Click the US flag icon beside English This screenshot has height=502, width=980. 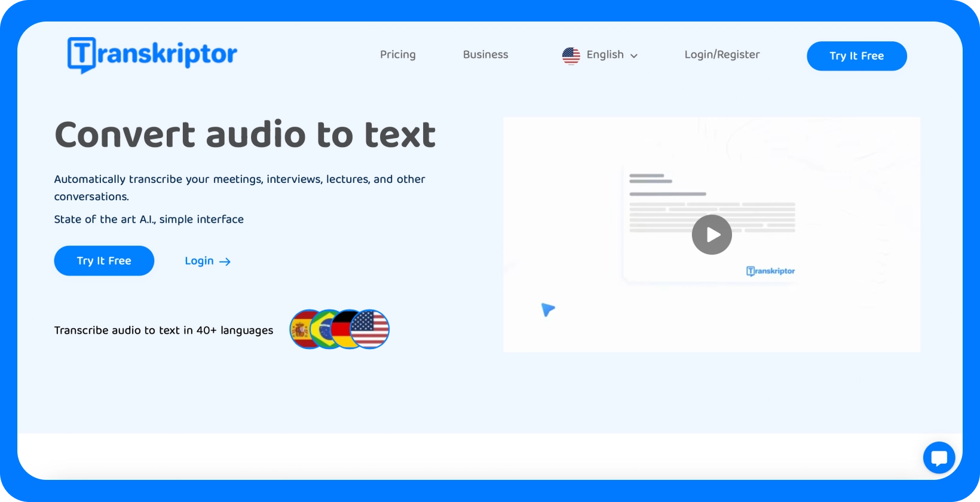coord(571,56)
